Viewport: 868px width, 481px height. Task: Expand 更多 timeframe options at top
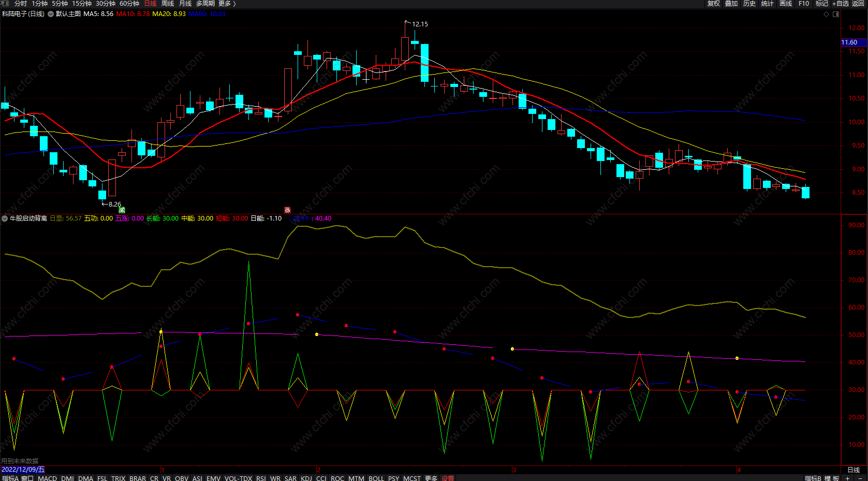227,4
